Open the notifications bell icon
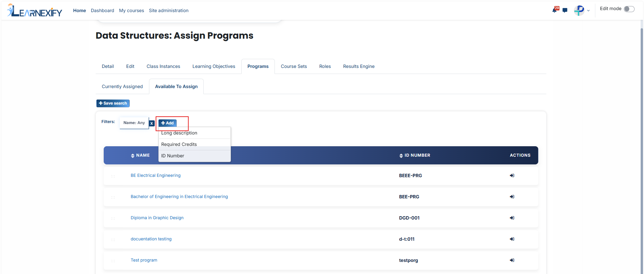Image resolution: width=644 pixels, height=274 pixels. [555, 10]
